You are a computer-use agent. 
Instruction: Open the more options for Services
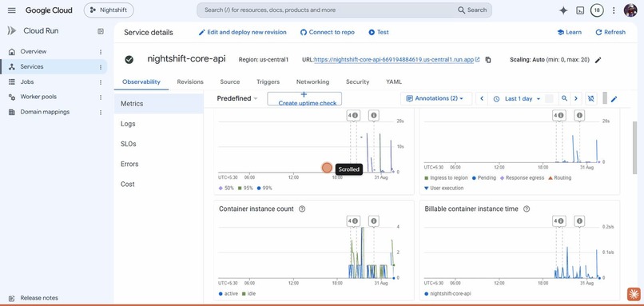101,67
